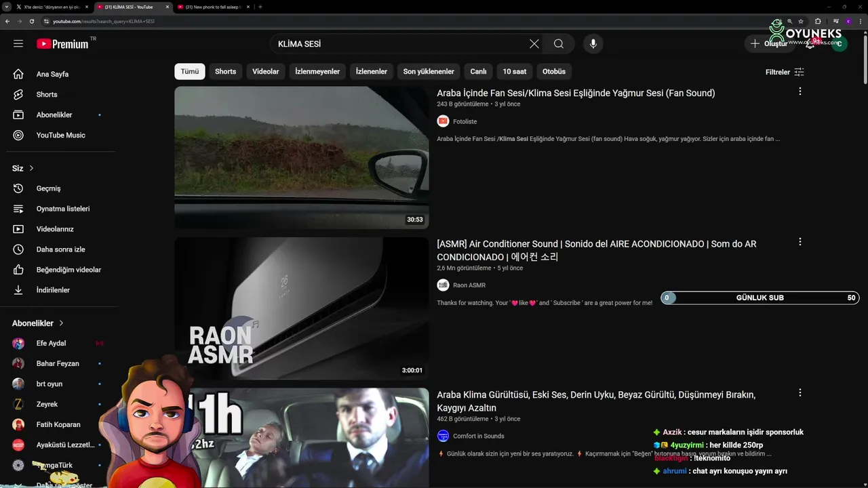Open Fatih Koparan subscription channel
The height and width of the screenshot is (488, 868).
pyautogui.click(x=60, y=424)
